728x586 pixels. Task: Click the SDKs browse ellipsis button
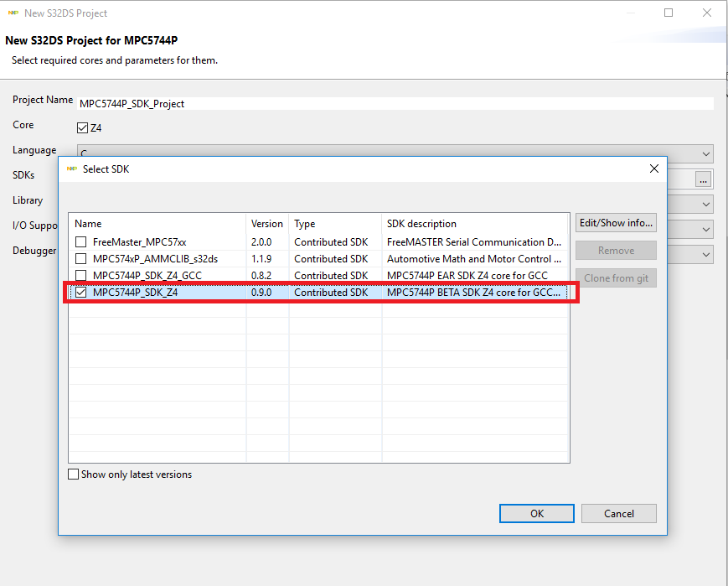point(703,179)
